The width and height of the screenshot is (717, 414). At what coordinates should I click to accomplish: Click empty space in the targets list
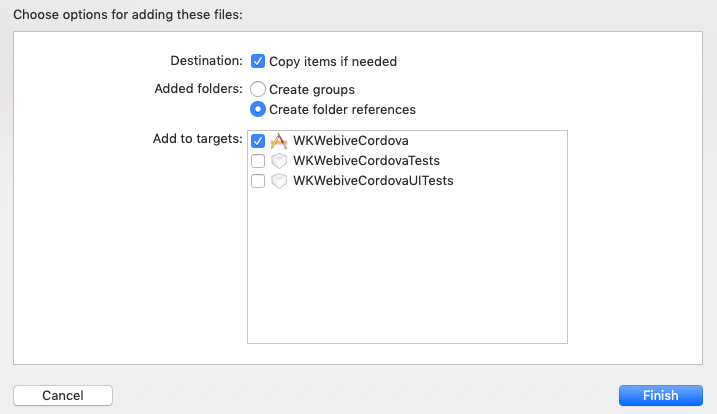point(407,270)
